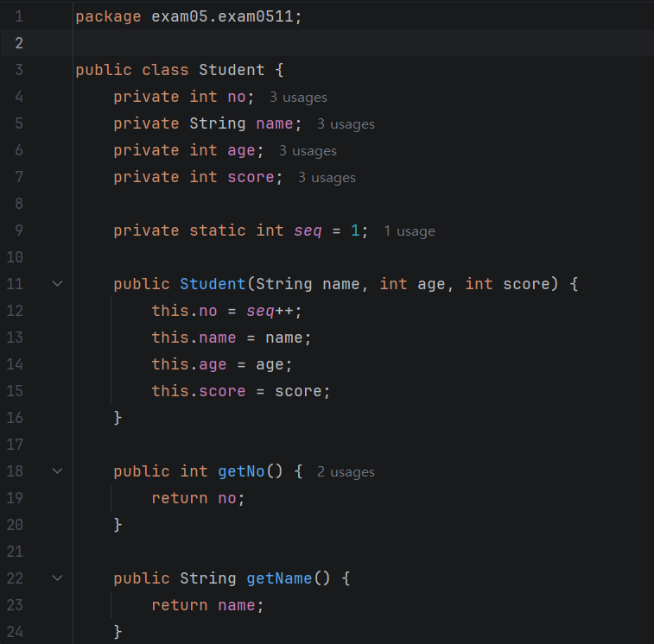
Task: Collapse the Student constructor fold arrow
Action: tap(58, 284)
